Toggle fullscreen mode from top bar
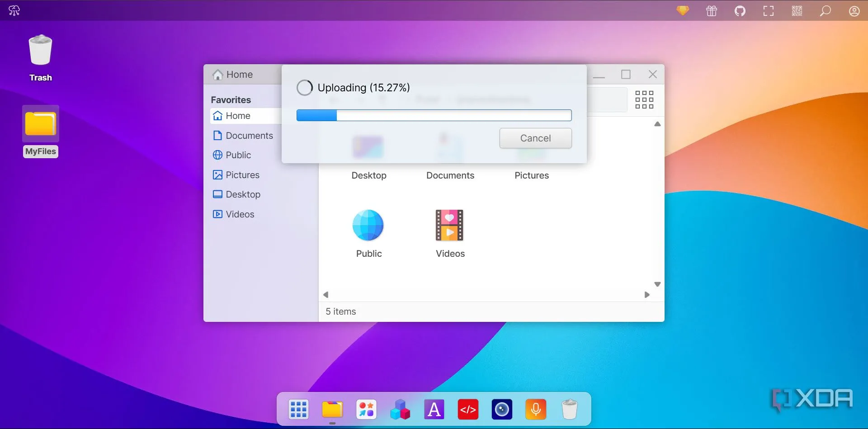The width and height of the screenshot is (868, 429). click(x=768, y=11)
